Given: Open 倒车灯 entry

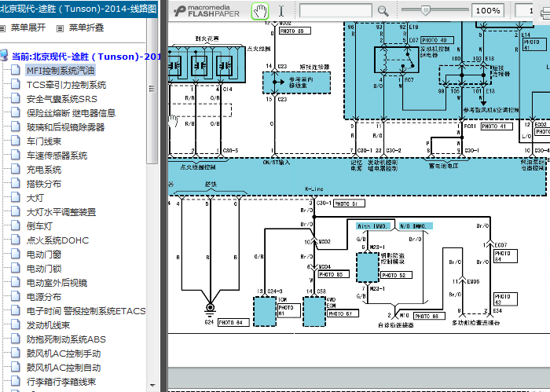Looking at the screenshot, I should [39, 226].
